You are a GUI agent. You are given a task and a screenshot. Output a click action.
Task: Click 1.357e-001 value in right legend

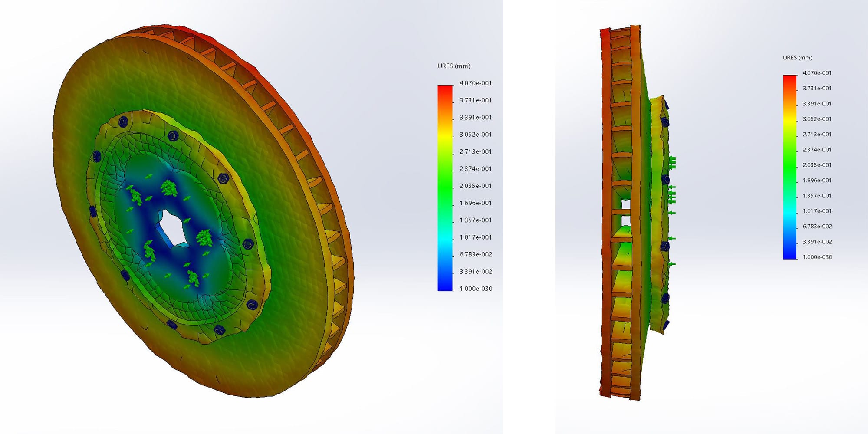pyautogui.click(x=817, y=196)
